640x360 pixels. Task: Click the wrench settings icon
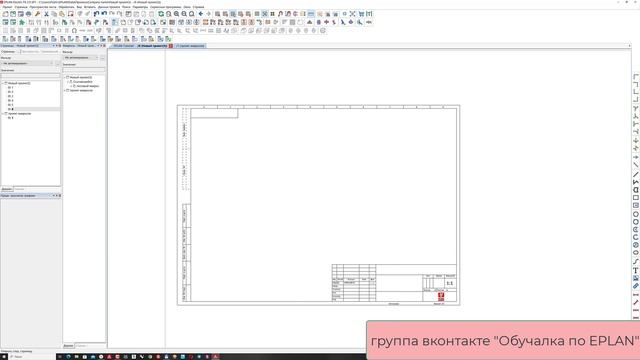click(x=38, y=14)
